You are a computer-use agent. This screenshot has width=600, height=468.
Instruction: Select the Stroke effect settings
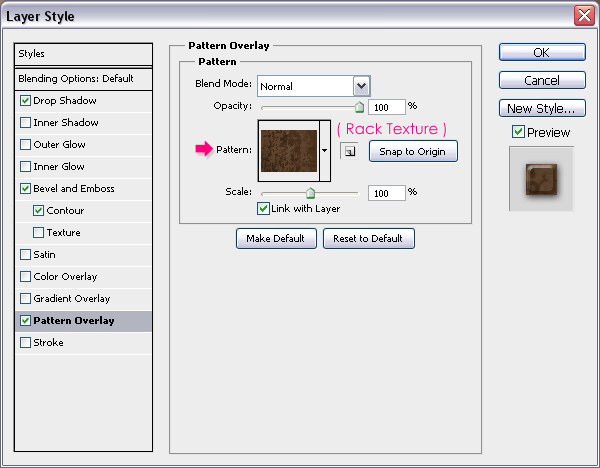pos(48,343)
